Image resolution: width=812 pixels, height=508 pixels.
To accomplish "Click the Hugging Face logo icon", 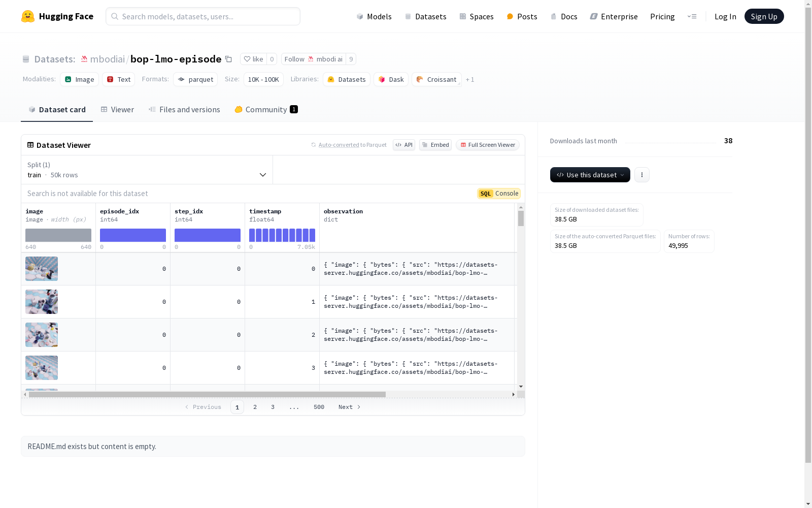I will click(28, 16).
